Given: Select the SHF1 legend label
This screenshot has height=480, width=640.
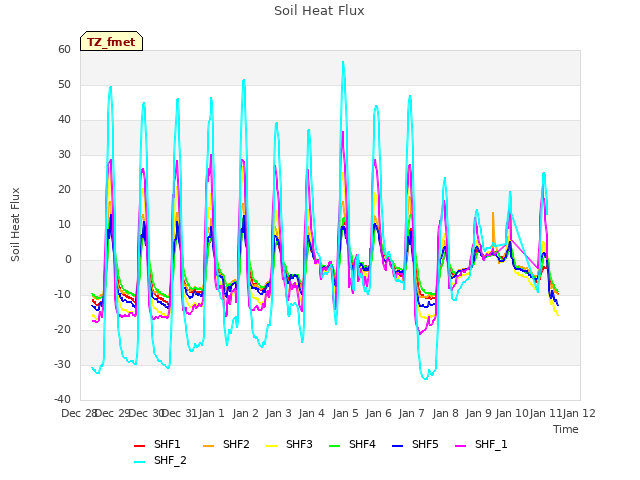Looking at the screenshot, I should point(167,444).
